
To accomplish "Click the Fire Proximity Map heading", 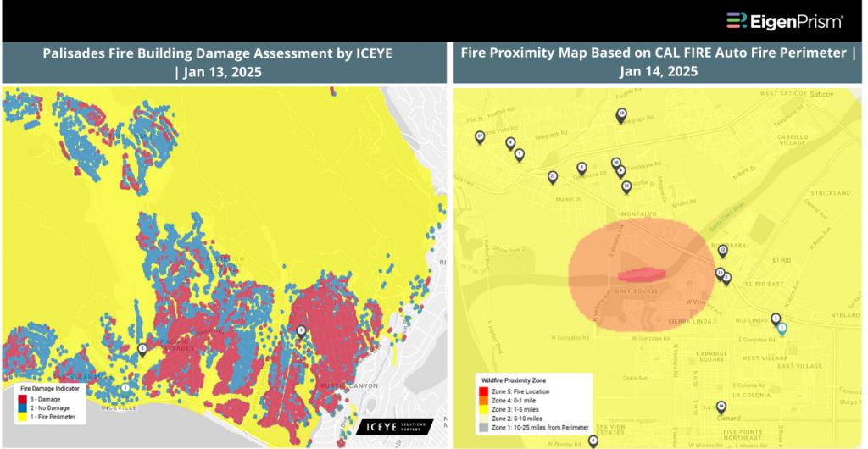I will [x=658, y=63].
